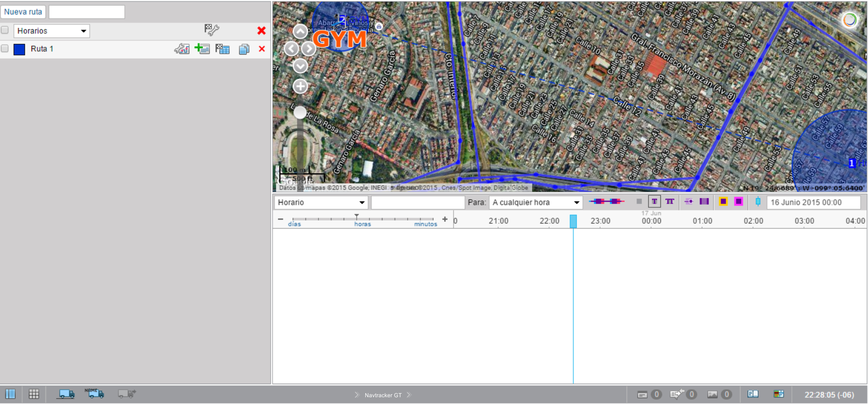The image size is (868, 404).
Task: Click the flag and wrench settings icon
Action: click(x=211, y=30)
